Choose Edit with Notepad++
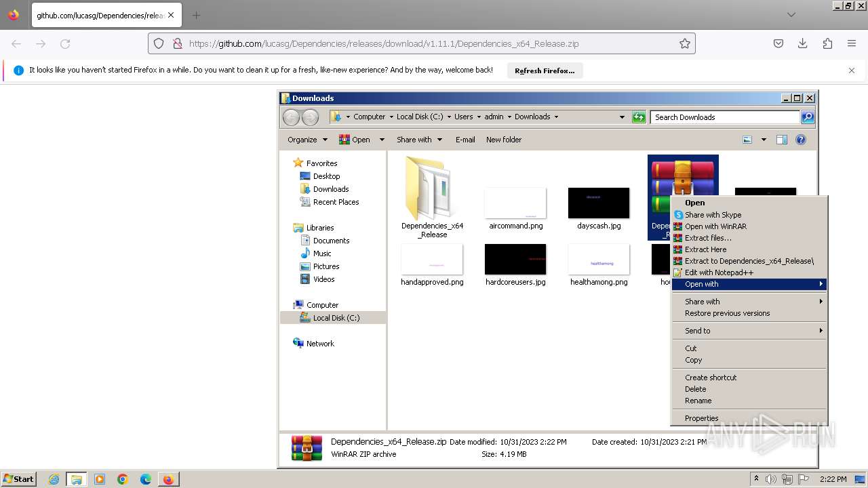868x488 pixels. coord(749,272)
